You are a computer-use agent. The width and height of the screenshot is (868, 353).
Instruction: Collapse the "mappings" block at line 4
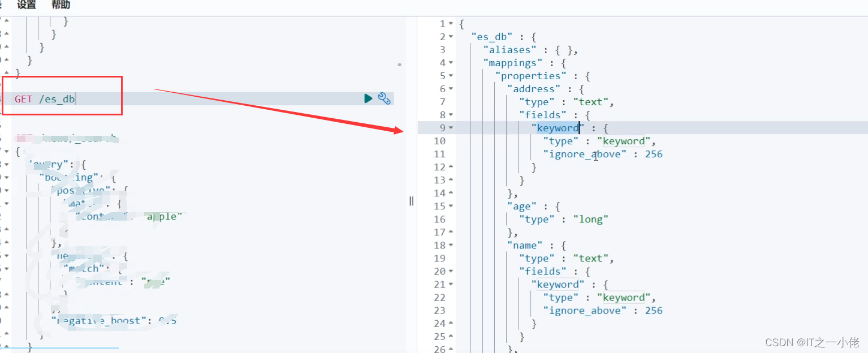[x=451, y=63]
